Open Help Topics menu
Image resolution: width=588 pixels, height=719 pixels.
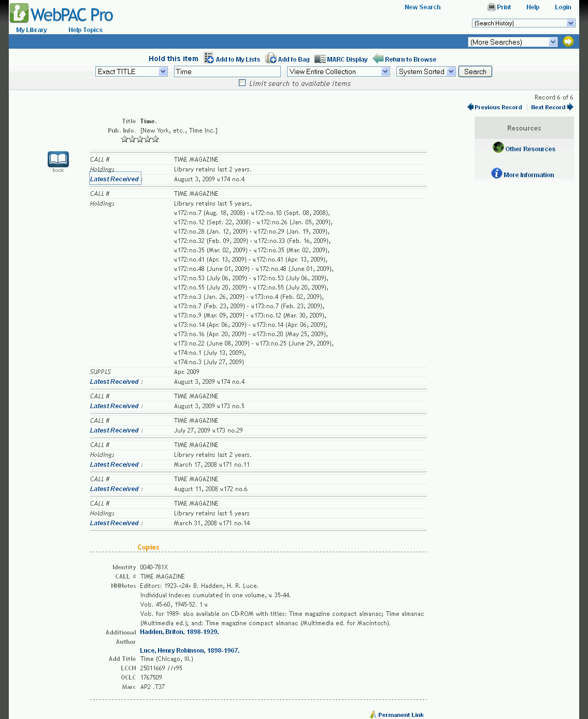(x=85, y=30)
